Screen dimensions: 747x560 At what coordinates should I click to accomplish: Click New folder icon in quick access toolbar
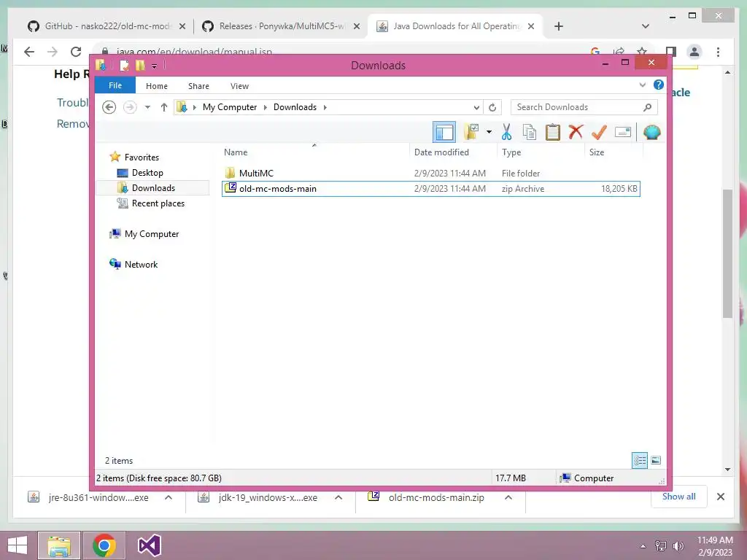coord(140,65)
